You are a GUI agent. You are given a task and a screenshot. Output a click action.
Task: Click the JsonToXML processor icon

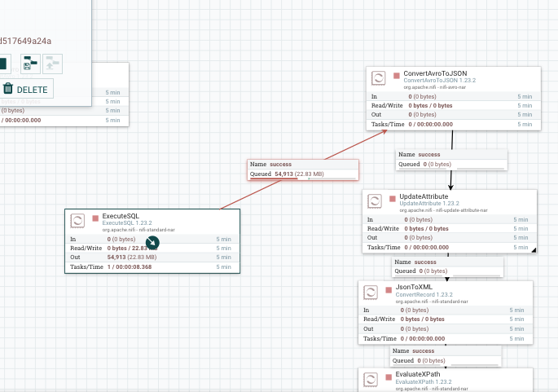pyautogui.click(x=371, y=293)
